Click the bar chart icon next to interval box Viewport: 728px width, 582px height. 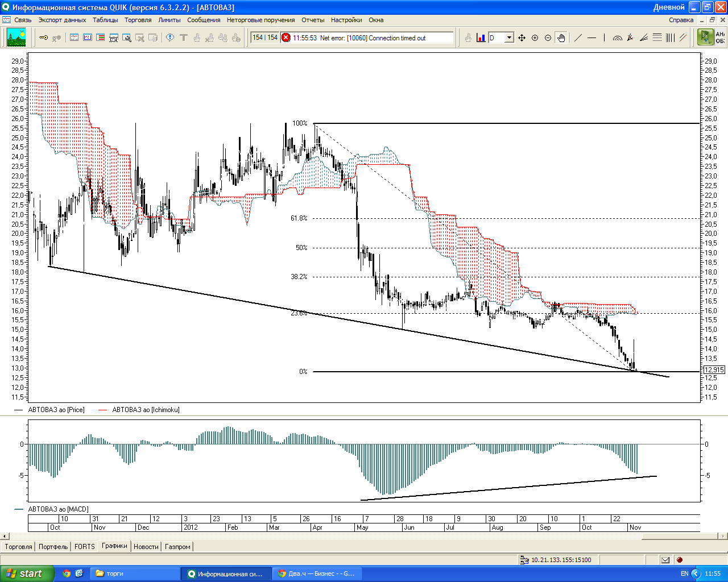point(481,38)
